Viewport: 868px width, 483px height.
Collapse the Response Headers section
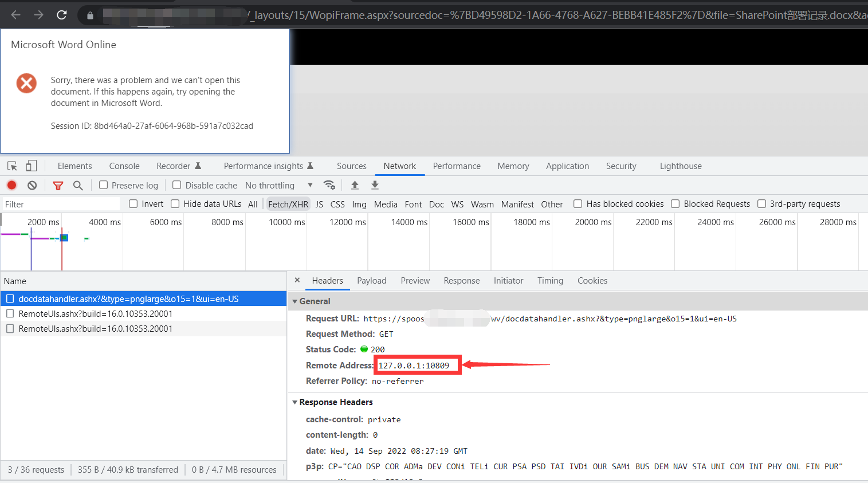pyautogui.click(x=294, y=402)
